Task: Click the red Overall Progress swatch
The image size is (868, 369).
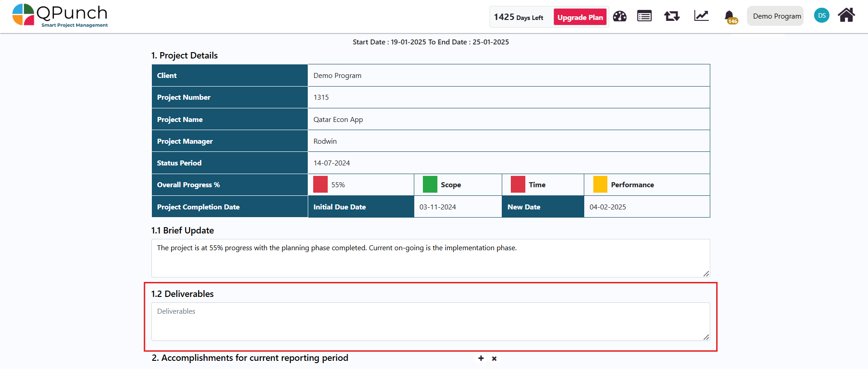Action: [320, 184]
